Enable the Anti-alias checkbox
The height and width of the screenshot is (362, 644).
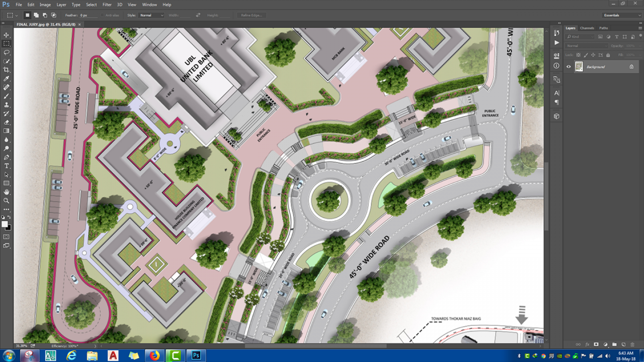(x=102, y=15)
